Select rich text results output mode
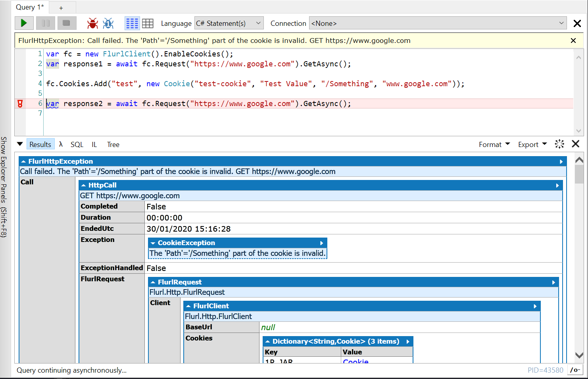This screenshot has height=379, width=588. (x=132, y=23)
